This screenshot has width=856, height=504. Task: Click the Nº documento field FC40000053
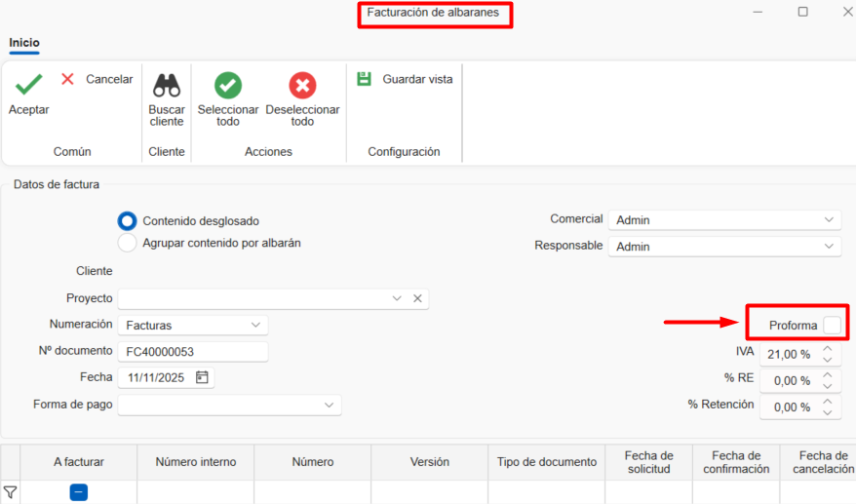[193, 352]
